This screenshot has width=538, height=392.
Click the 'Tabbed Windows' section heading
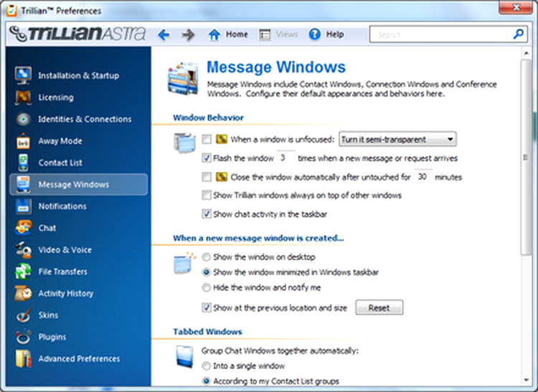click(x=207, y=332)
